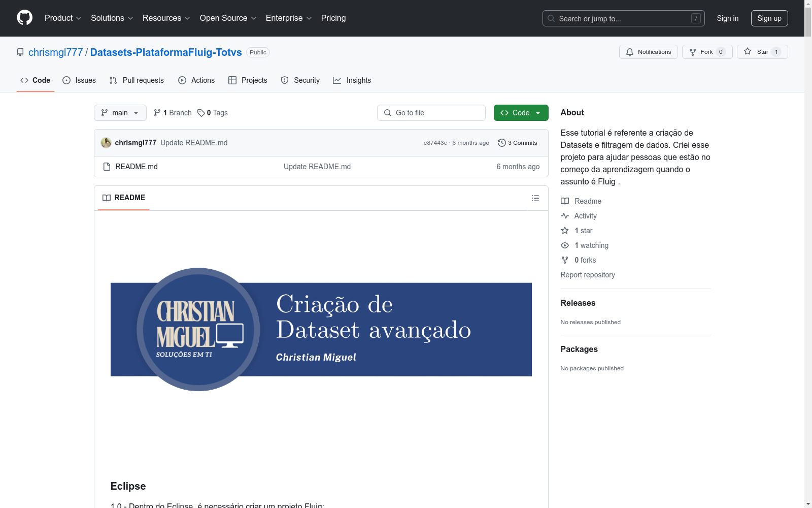812x508 pixels.
Task: View 3 Commits history
Action: point(518,143)
